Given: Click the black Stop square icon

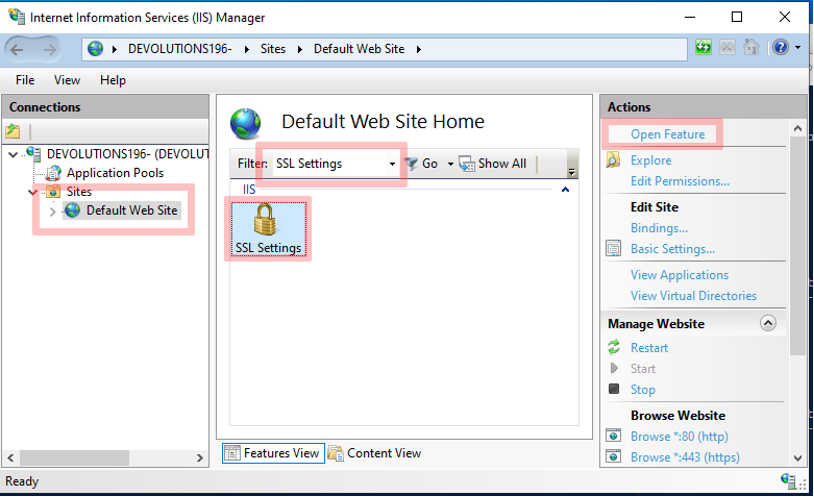Looking at the screenshot, I should point(614,388).
